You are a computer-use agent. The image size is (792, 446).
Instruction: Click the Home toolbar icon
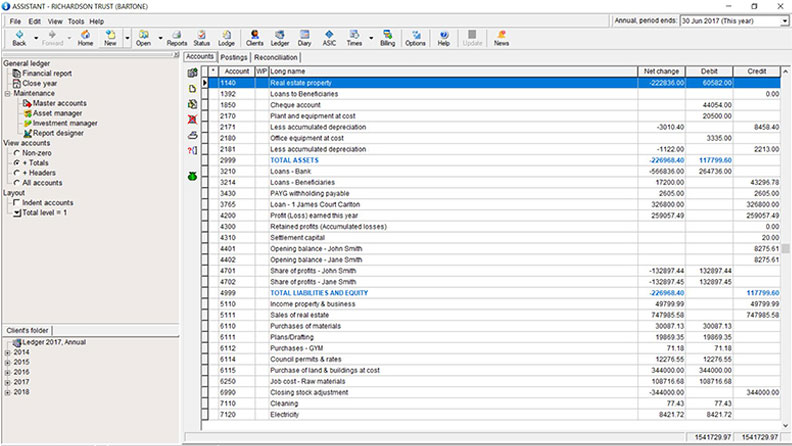85,38
